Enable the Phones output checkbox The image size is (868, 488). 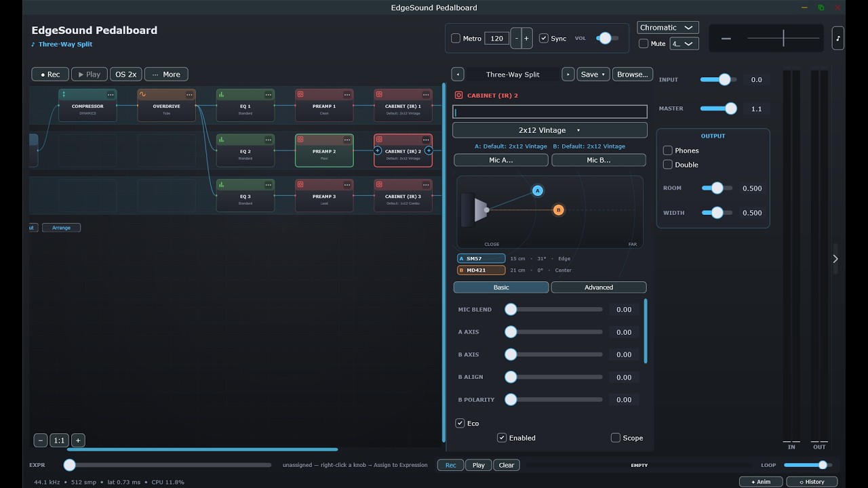(x=668, y=150)
